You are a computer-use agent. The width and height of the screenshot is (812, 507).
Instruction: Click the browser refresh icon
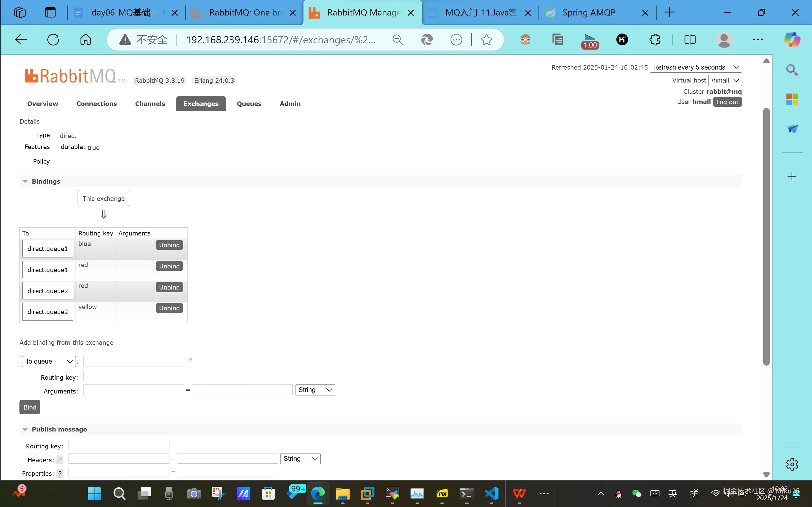(x=53, y=39)
